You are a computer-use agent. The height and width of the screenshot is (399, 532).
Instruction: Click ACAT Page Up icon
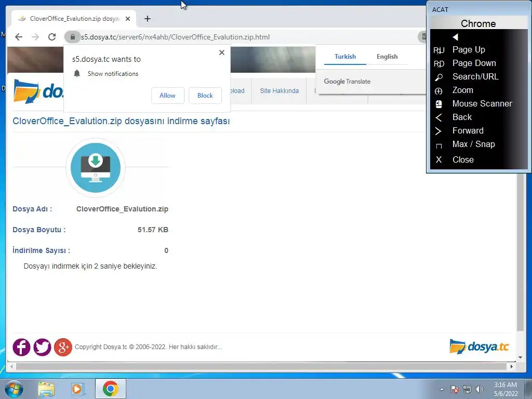pos(438,50)
